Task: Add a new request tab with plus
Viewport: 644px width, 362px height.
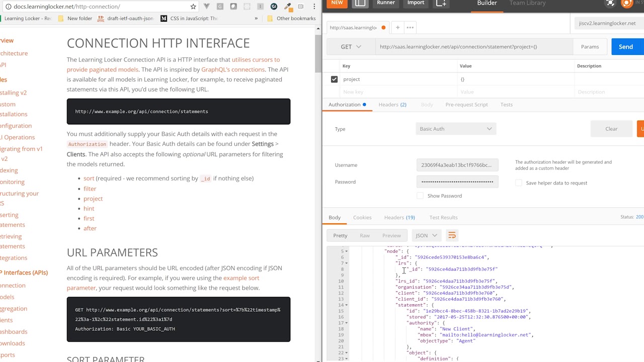Action: tap(397, 28)
